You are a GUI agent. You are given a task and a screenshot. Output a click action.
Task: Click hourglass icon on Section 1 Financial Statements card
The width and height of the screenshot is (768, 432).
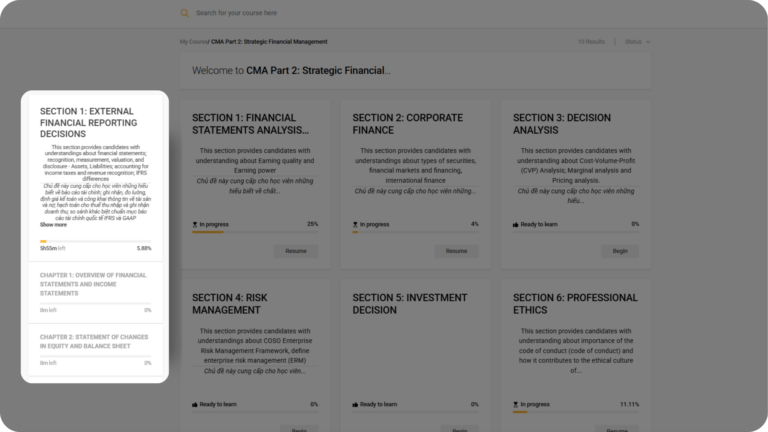195,224
